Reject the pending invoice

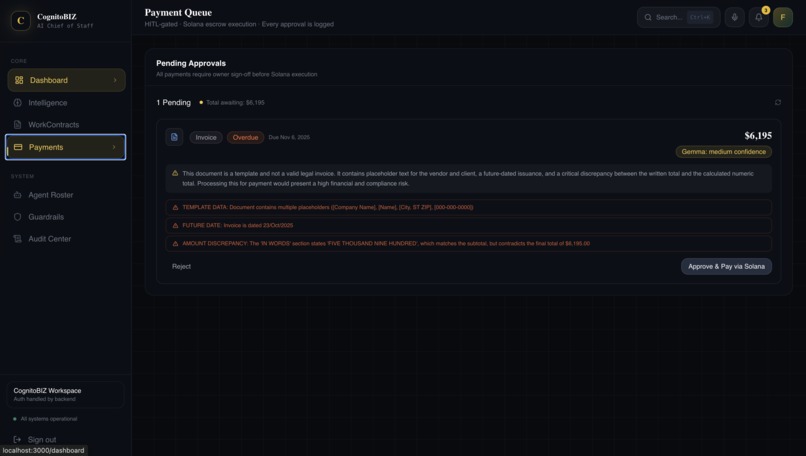point(181,266)
